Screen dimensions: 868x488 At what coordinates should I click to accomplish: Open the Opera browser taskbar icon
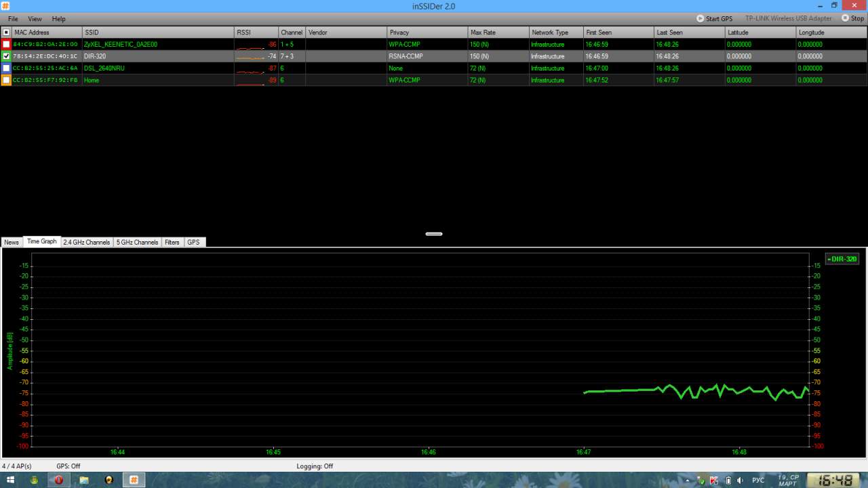point(59,480)
